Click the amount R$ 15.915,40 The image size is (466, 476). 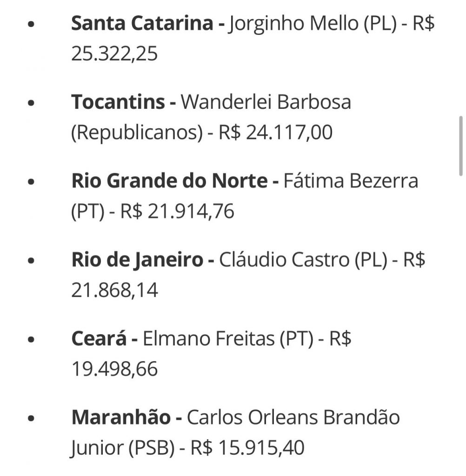point(247,449)
